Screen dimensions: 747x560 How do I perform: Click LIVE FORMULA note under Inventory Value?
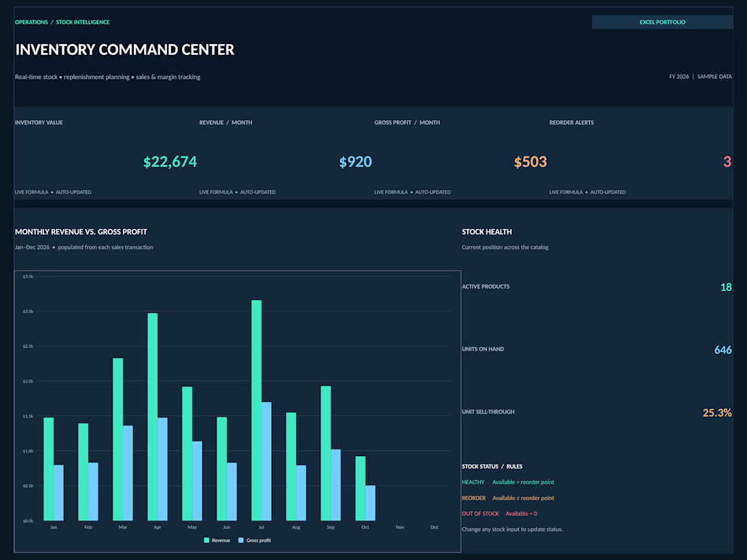[53, 192]
